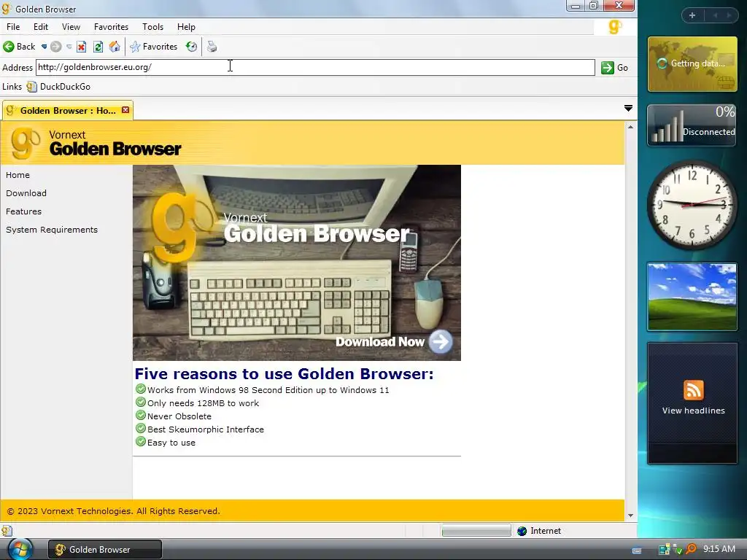Click the copyright Vornext Technologies footer text
747x560 pixels.
pyautogui.click(x=113, y=511)
